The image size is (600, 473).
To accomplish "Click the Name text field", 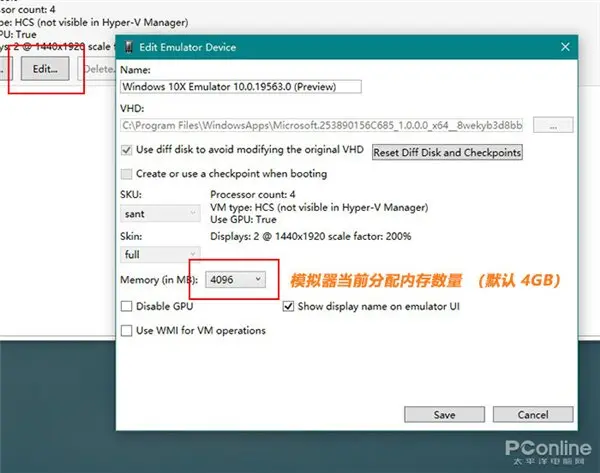I will tap(241, 86).
